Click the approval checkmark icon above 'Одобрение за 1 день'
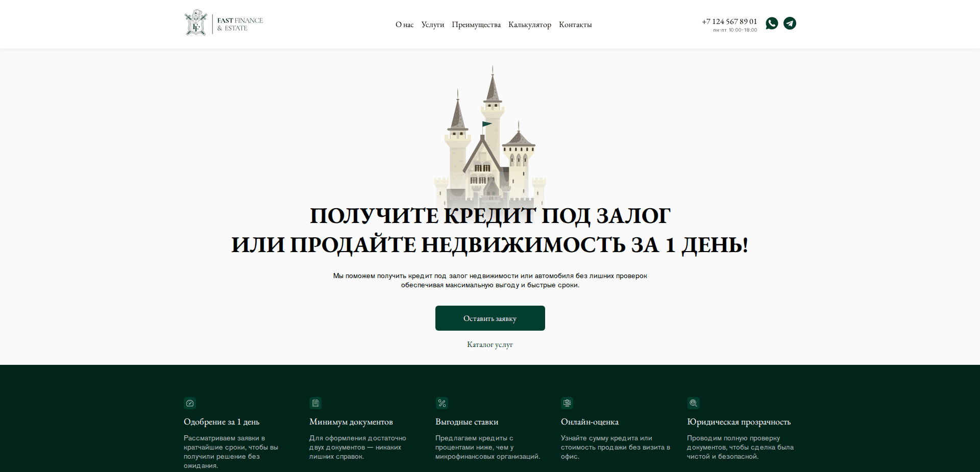This screenshot has width=980, height=472. tap(190, 403)
